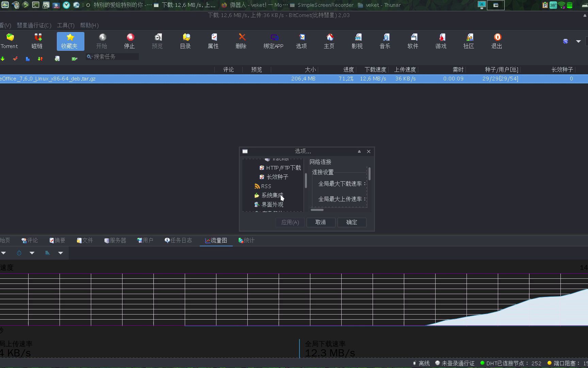
Task: Open veket - Thunar window from taskbar
Action: coord(379,5)
